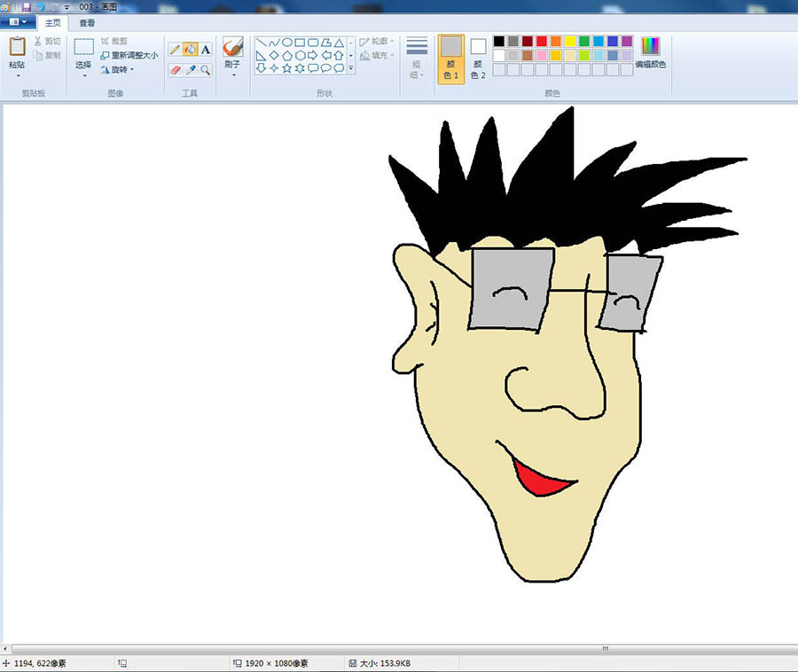Activate Color 1 foreground selector
Screen dimensions: 798x672
pos(451,59)
